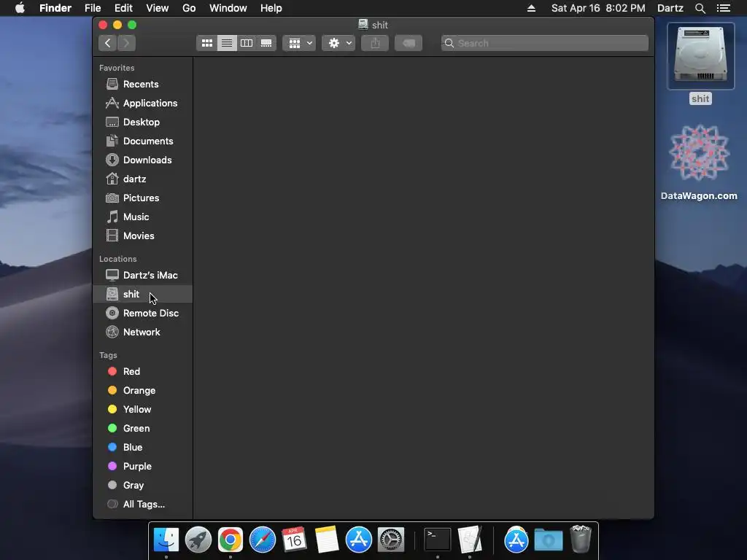Go forward using the forward arrow
The image size is (747, 560).
click(126, 43)
